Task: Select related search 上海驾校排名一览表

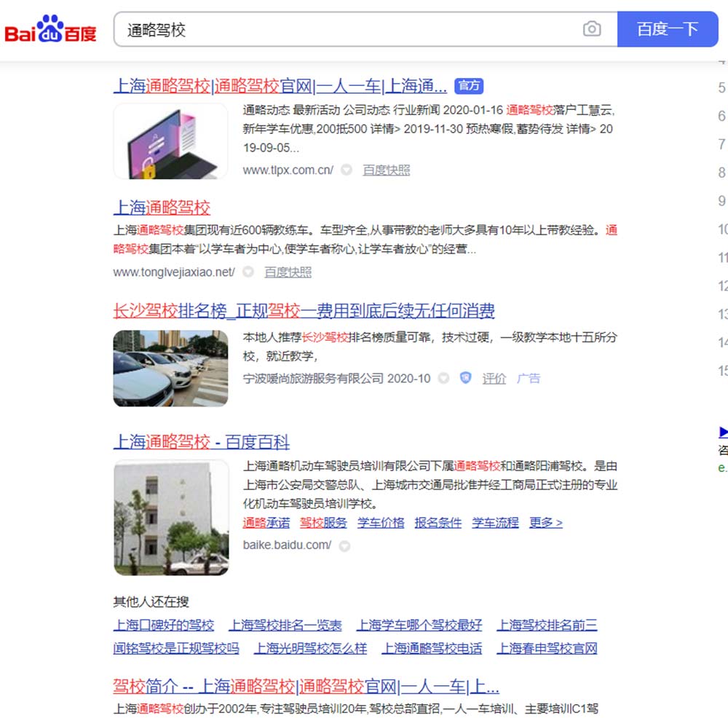Action: (x=285, y=625)
